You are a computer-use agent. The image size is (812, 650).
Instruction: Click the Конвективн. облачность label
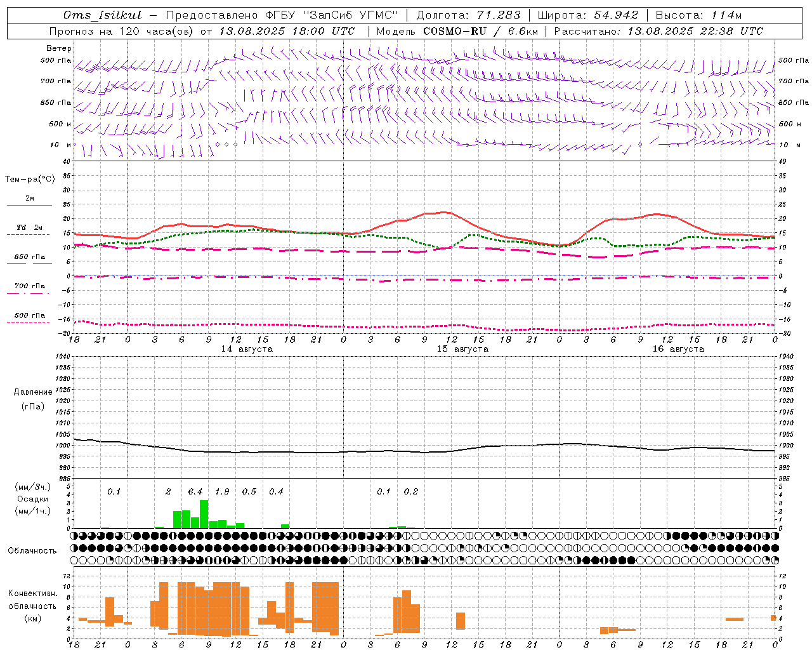tap(32, 600)
